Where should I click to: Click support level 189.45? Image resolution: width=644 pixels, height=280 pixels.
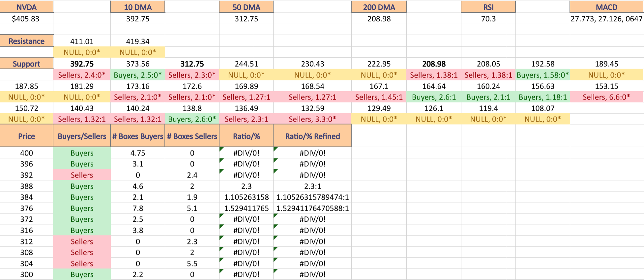point(606,64)
